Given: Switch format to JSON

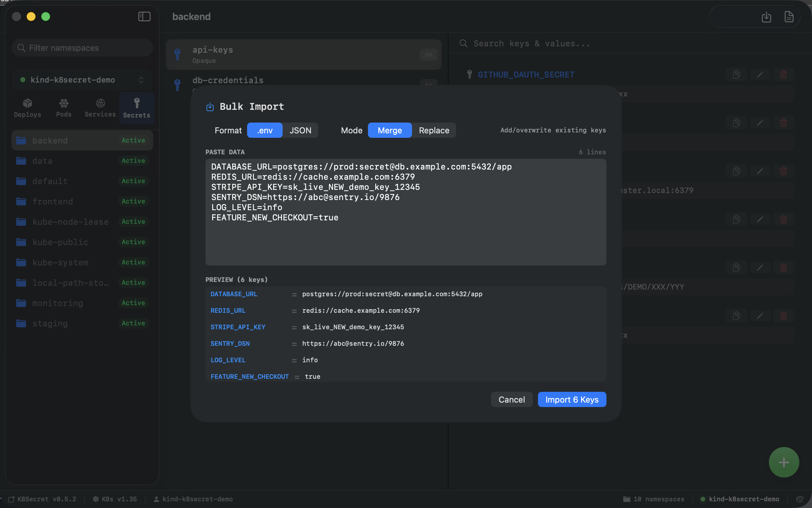Looking at the screenshot, I should pos(300,130).
